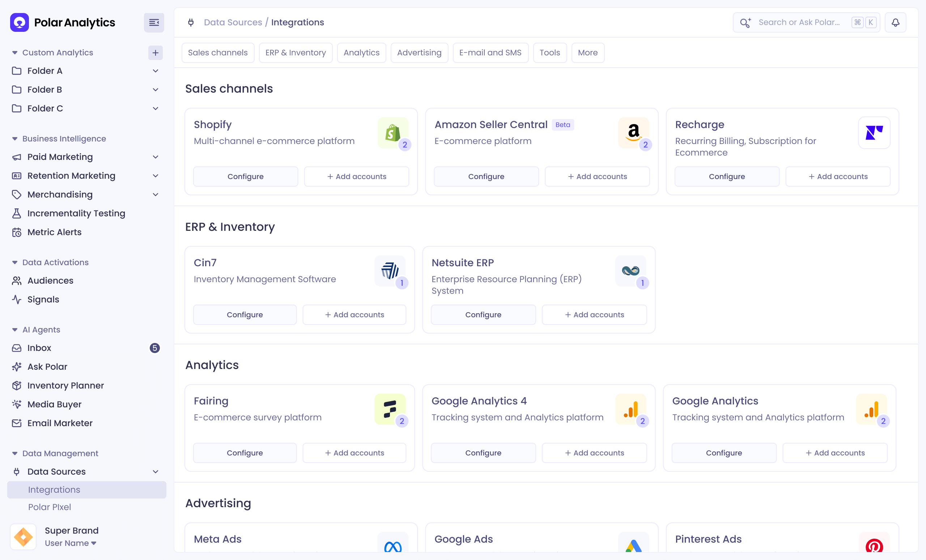
Task: Click the Data Sources breadcrumb link
Action: tap(233, 22)
